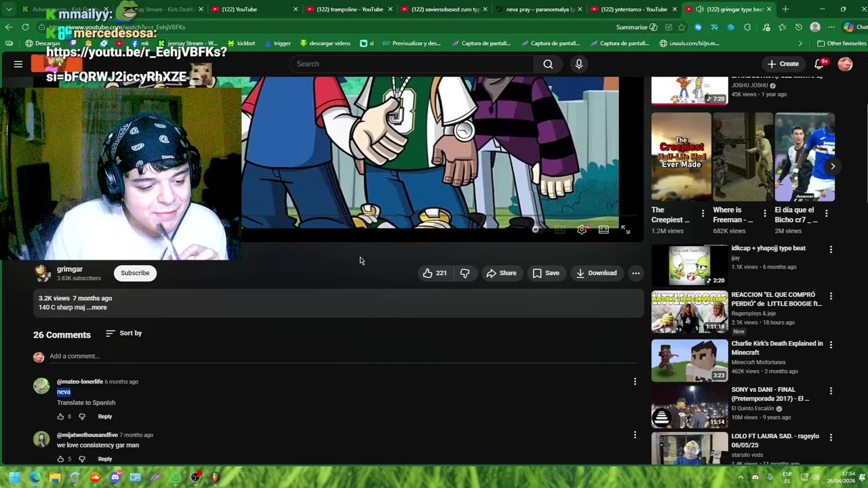
Task: Add page to favourites star icon
Action: 682,27
